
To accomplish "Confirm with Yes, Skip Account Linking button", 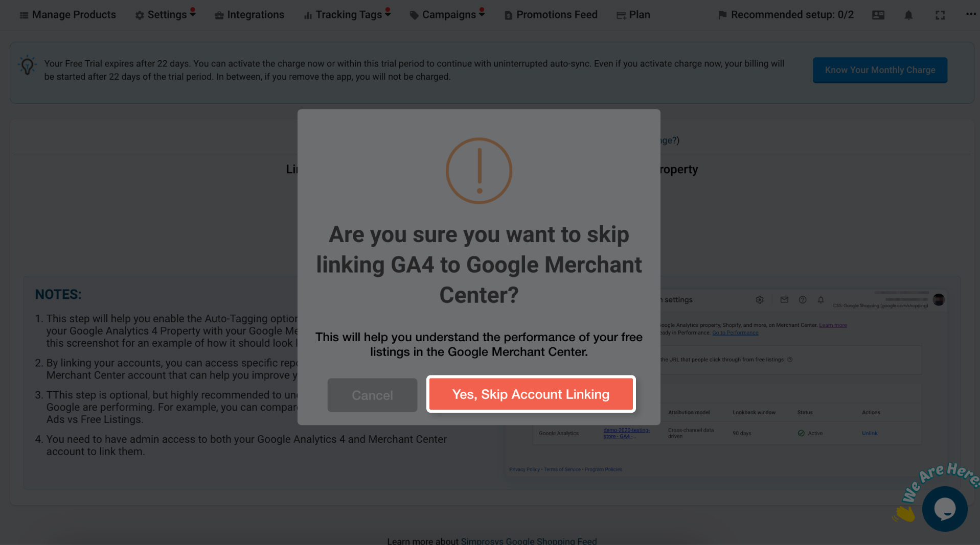I will [x=531, y=394].
